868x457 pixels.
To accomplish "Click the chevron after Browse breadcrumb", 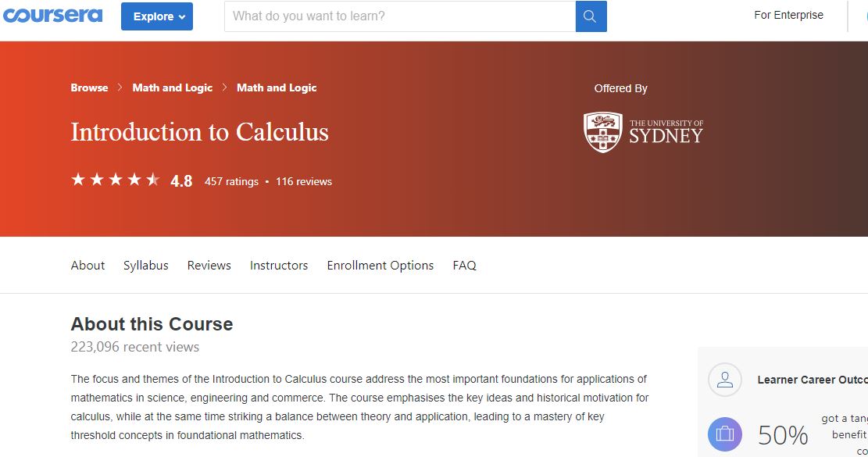I will click(x=120, y=87).
